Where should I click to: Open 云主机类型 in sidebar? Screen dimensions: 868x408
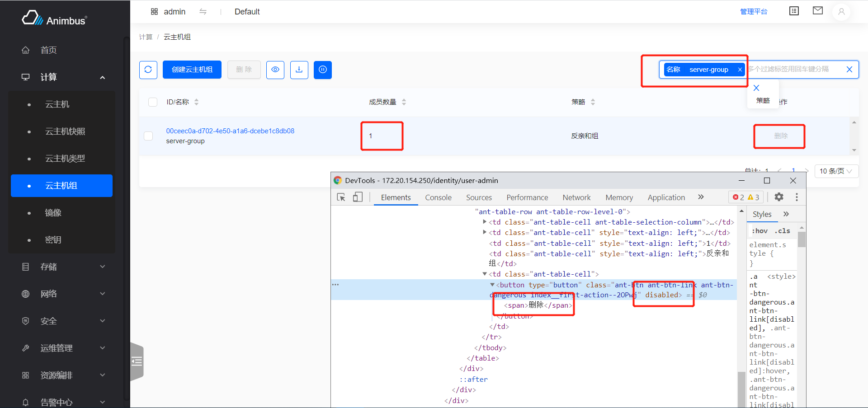65,159
